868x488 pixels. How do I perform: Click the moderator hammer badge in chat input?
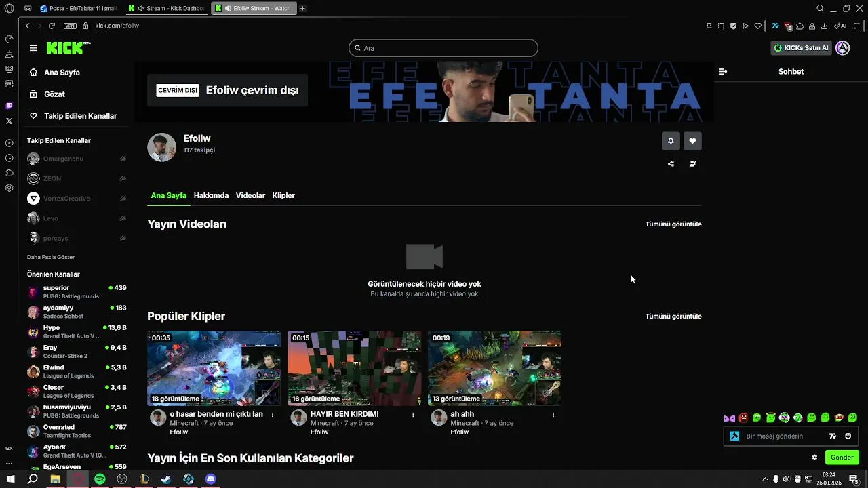734,436
